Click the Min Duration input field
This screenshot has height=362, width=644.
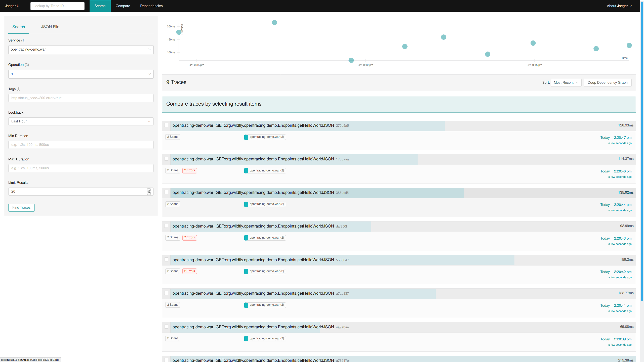tap(81, 145)
